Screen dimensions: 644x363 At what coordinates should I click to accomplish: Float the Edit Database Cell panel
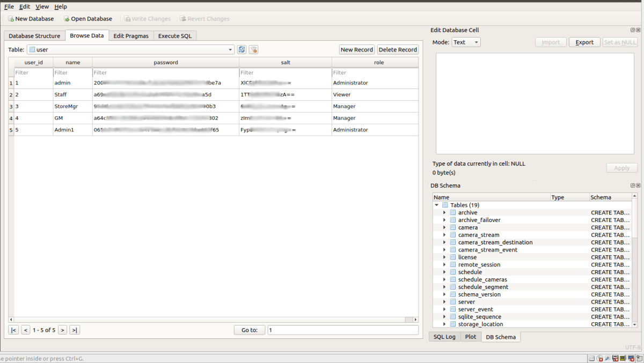click(633, 30)
